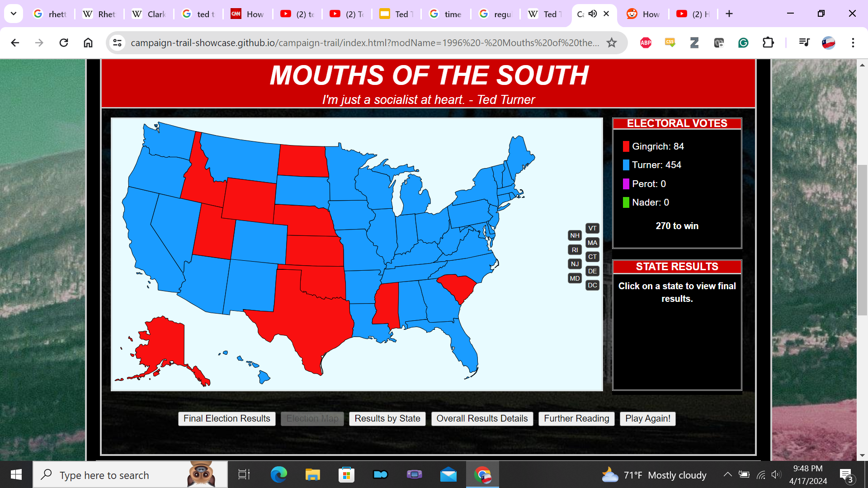The height and width of the screenshot is (488, 868).
Task: Open the Z extension icon
Action: click(694, 42)
